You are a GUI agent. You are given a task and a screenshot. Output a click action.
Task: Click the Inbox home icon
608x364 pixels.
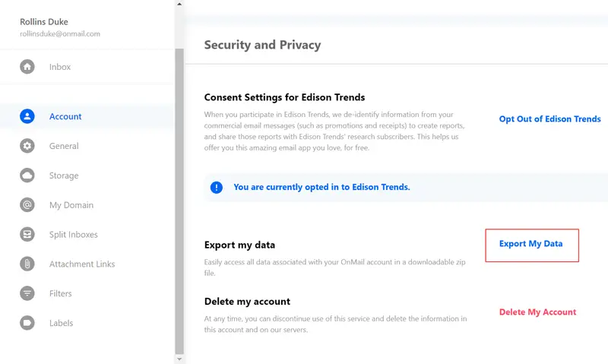pyautogui.click(x=27, y=67)
